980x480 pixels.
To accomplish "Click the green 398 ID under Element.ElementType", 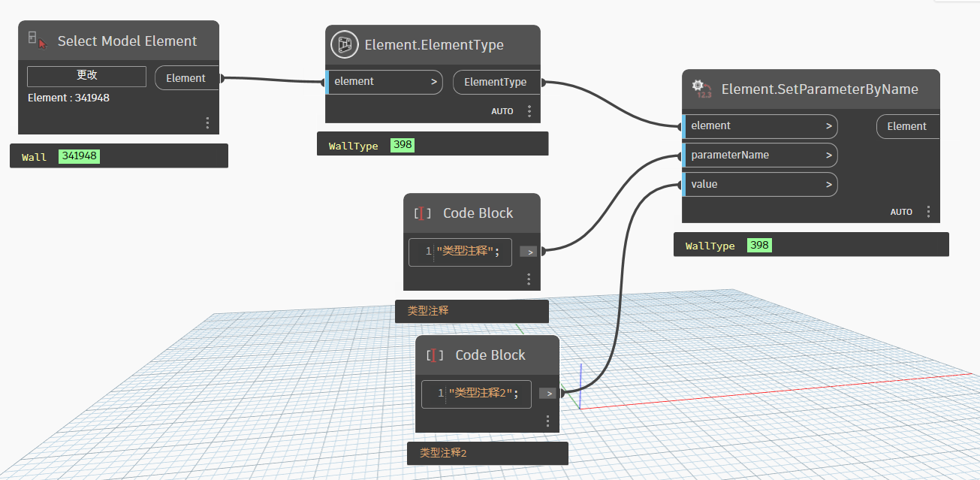I will (402, 145).
